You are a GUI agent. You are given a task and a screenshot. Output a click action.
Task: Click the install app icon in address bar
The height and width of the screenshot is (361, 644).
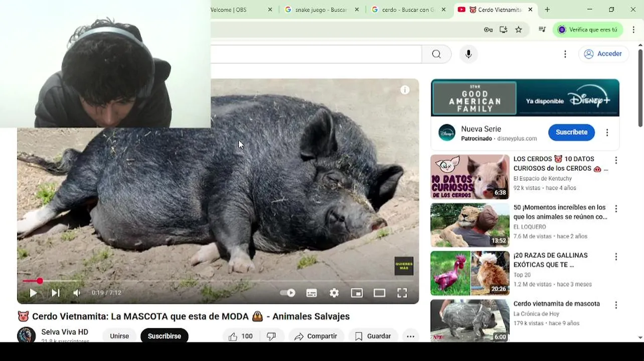(503, 30)
